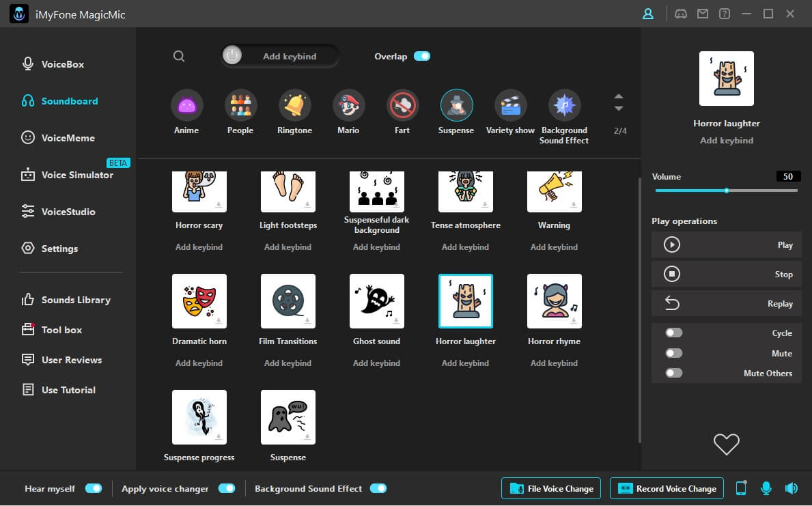
Task: Play the Ghost sound effect
Action: pos(377,301)
